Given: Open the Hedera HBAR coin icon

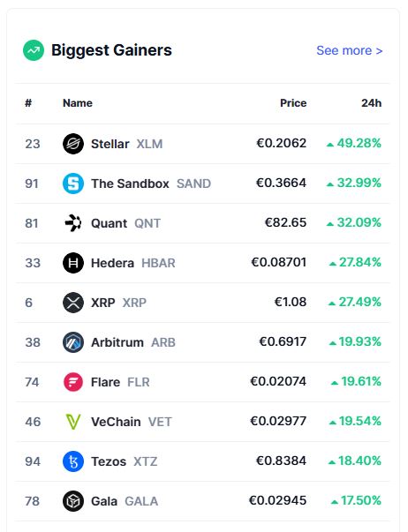Looking at the screenshot, I should 73,263.
